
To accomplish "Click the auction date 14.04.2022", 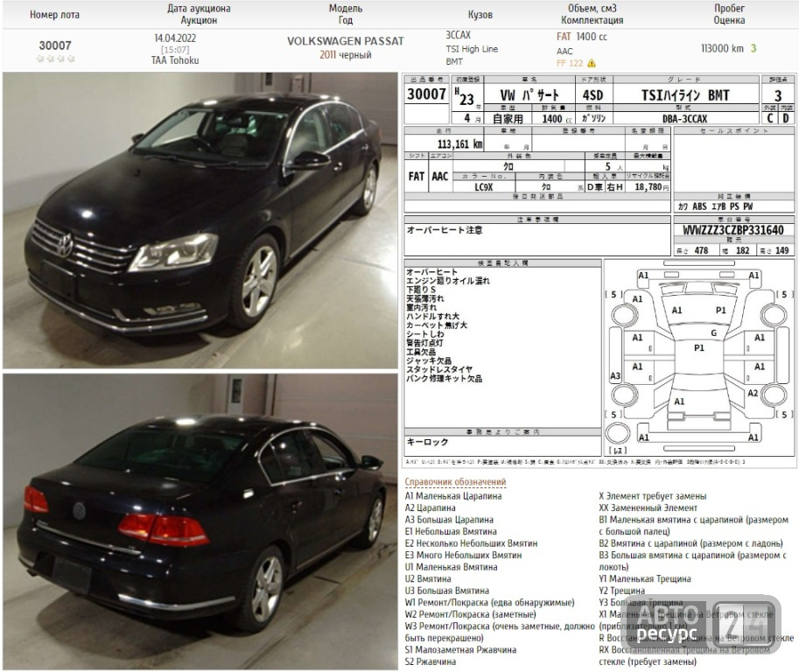I will [x=175, y=38].
